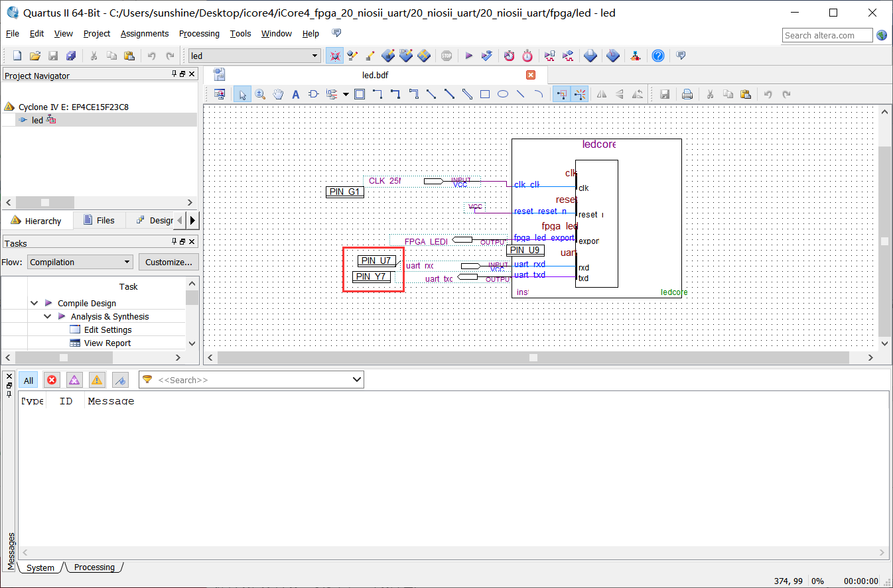Image resolution: width=893 pixels, height=588 pixels.
Task: Select the Text tool (A icon)
Action: coord(296,94)
